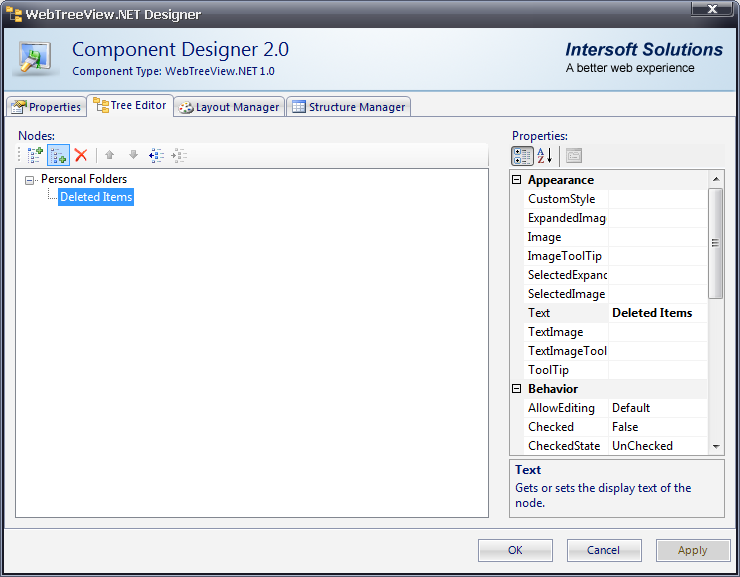Switch to the Layout Manager tab
The width and height of the screenshot is (740, 577).
229,107
